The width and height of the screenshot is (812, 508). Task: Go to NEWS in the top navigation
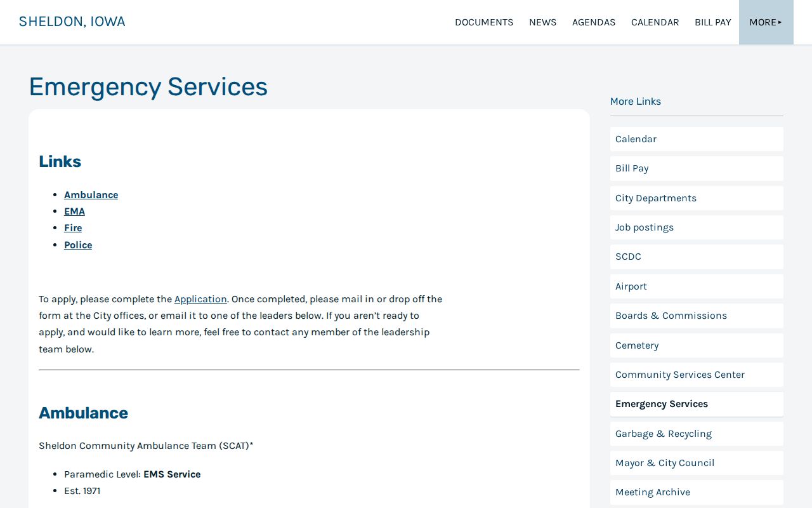click(542, 22)
